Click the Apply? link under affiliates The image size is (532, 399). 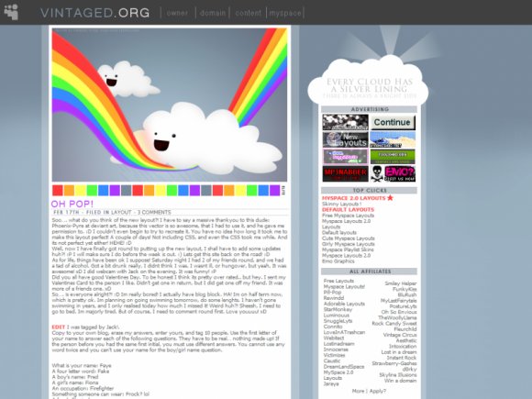pyautogui.click(x=378, y=391)
